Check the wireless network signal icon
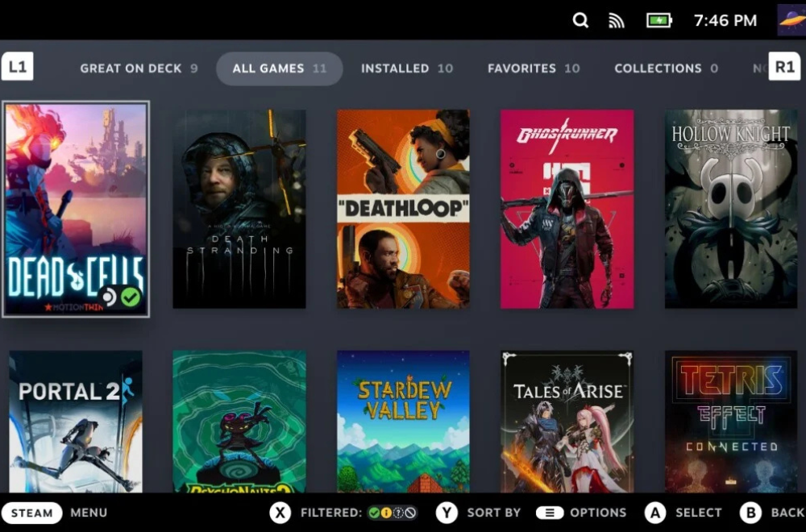This screenshot has height=532, width=806. tap(617, 21)
